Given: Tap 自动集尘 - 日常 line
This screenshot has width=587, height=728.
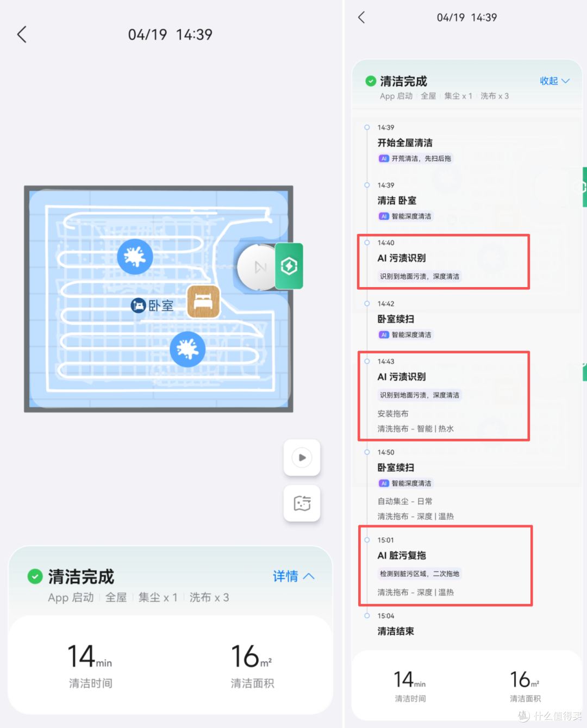Looking at the screenshot, I should click(x=405, y=501).
